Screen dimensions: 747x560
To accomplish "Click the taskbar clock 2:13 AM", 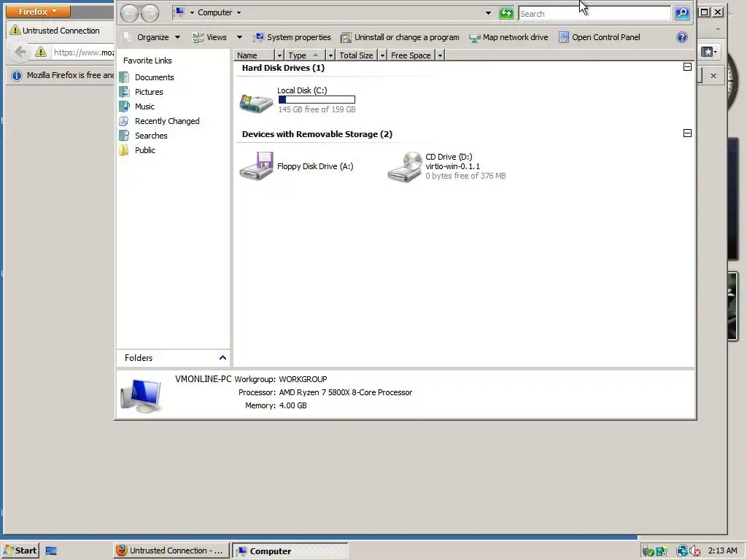I will (723, 551).
